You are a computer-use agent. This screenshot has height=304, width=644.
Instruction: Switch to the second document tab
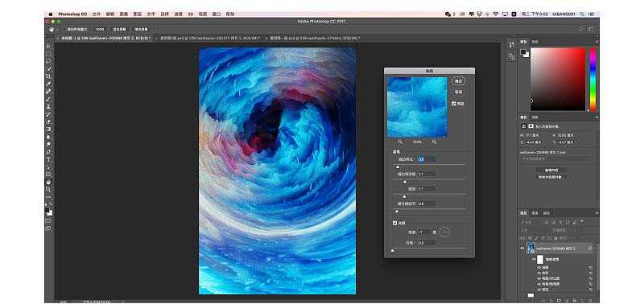pos(211,38)
